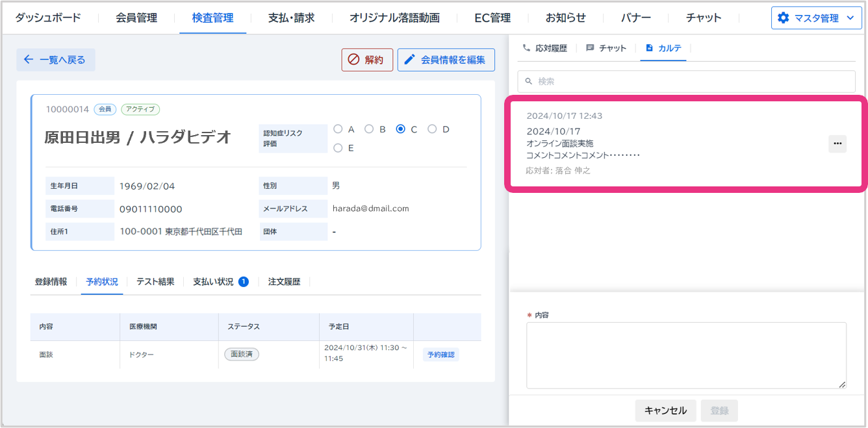This screenshot has width=868, height=428.
Task: Select risk rating E radio button
Action: pos(338,148)
